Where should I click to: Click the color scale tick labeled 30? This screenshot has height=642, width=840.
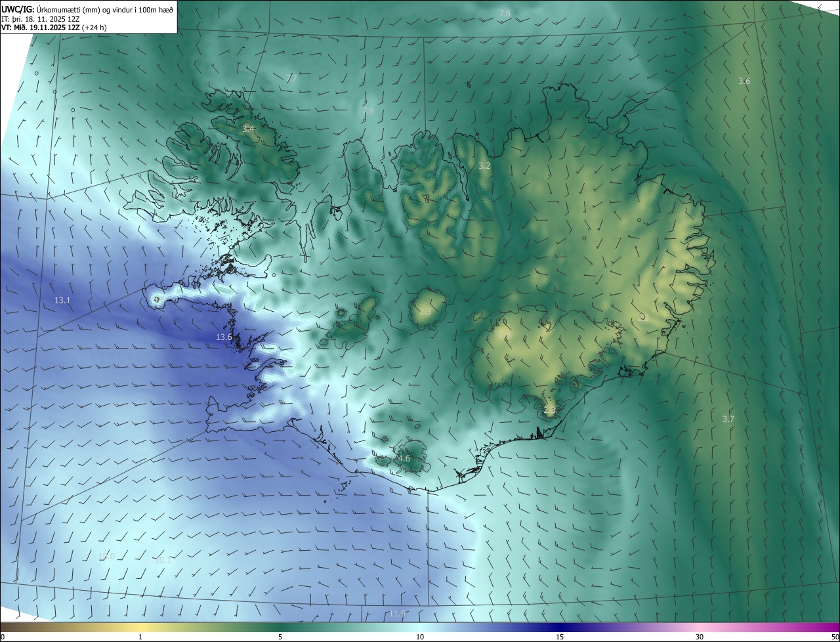(x=700, y=637)
